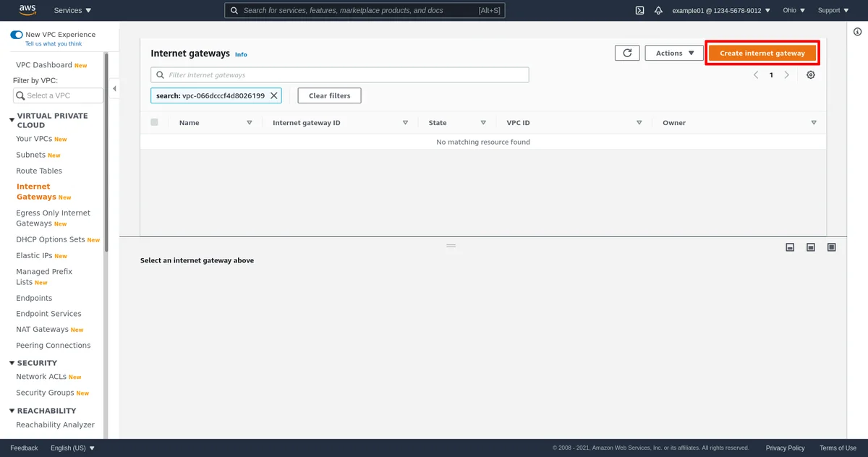Go to Route Tables in sidebar
868x457 pixels.
point(39,171)
